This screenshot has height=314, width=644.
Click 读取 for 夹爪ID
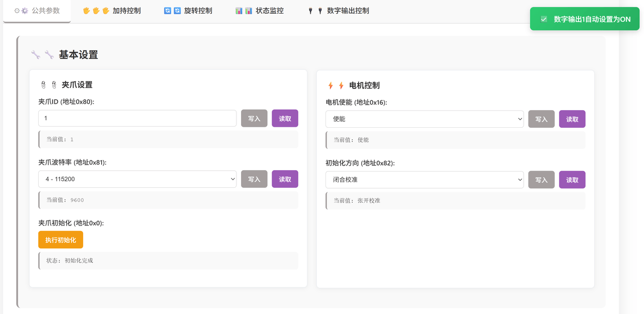[x=285, y=119]
